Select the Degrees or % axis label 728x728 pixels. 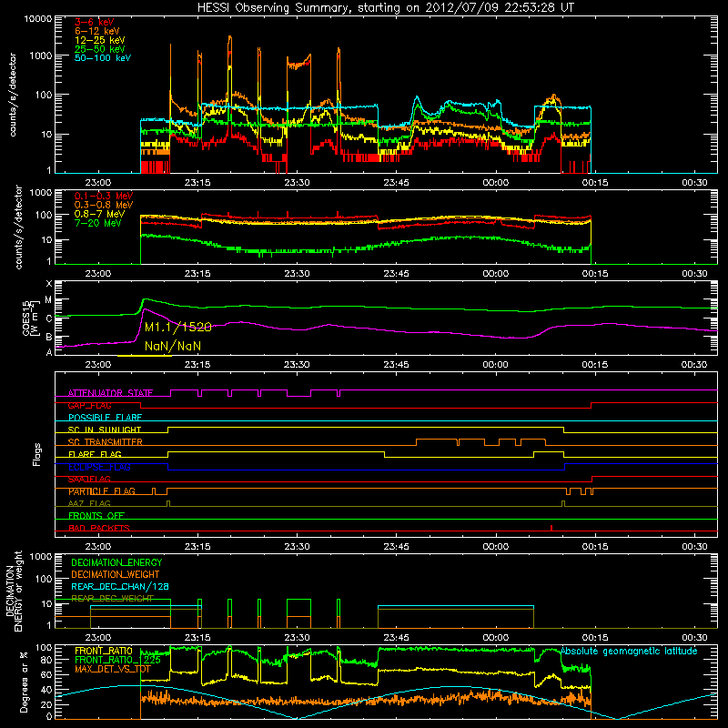click(24, 682)
